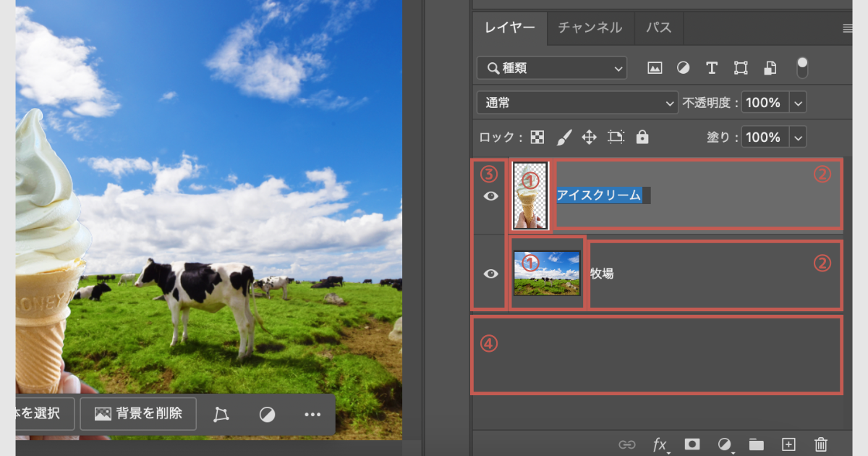The width and height of the screenshot is (868, 456).
Task: Switch to the パス tab
Action: (658, 28)
